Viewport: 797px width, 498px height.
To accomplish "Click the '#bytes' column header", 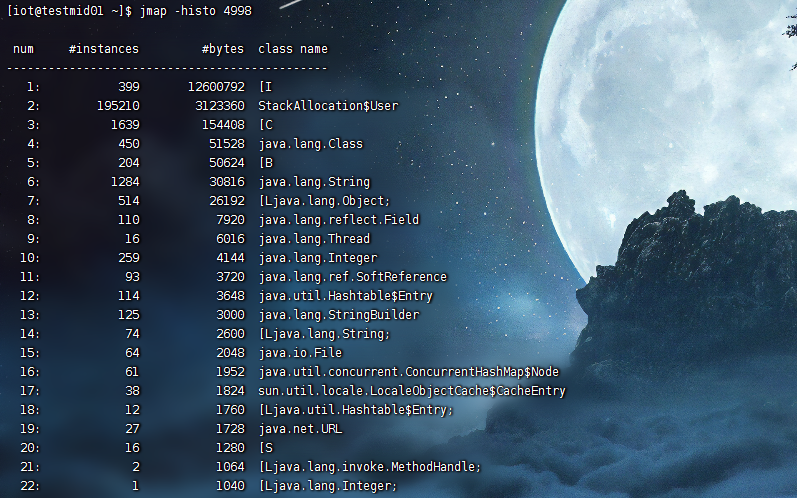I will pyautogui.click(x=223, y=49).
